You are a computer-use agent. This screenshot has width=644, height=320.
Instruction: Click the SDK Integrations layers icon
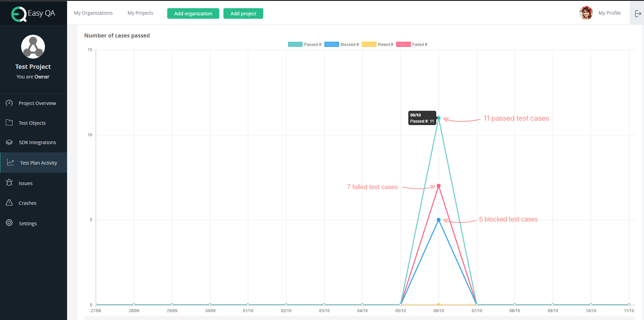pos(9,142)
